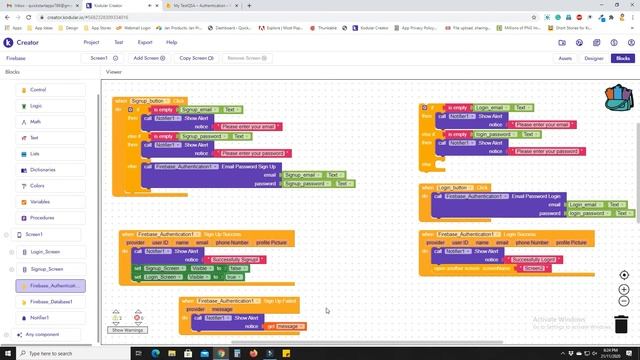Click the horizontal workspace scrollbar
Screen dimensions: 640x360
point(367,342)
